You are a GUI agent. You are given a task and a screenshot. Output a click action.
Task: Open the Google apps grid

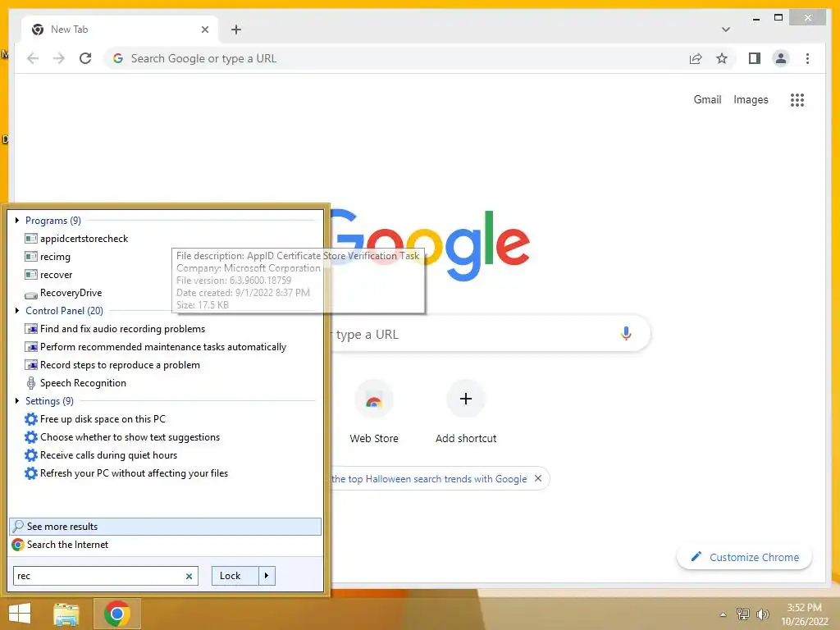(x=797, y=99)
